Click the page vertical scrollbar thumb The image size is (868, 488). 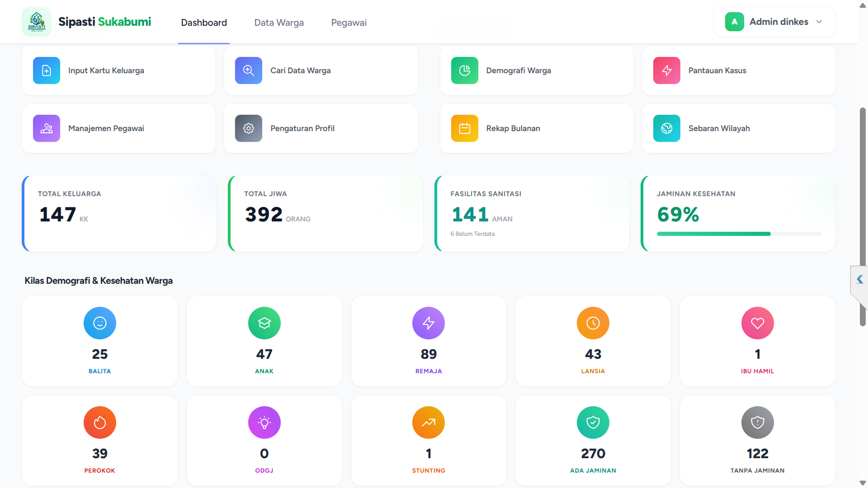[863, 217]
